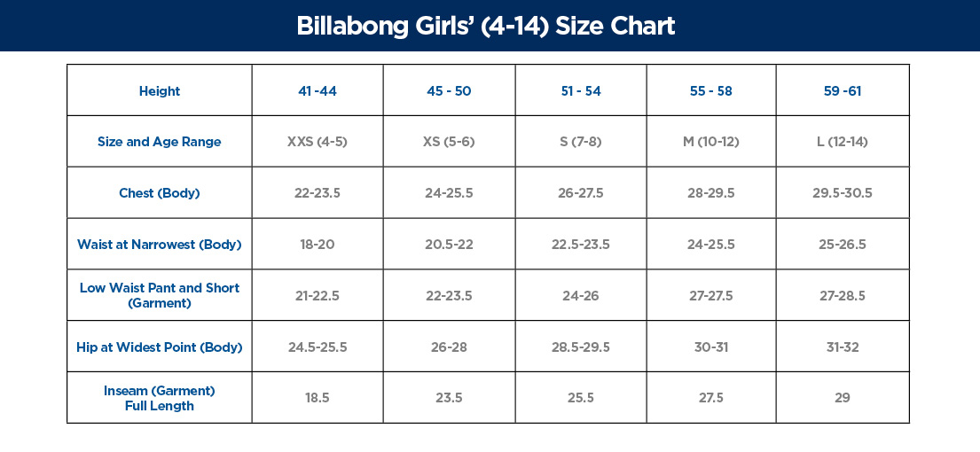Select the 55 - 58 height header

[711, 91]
